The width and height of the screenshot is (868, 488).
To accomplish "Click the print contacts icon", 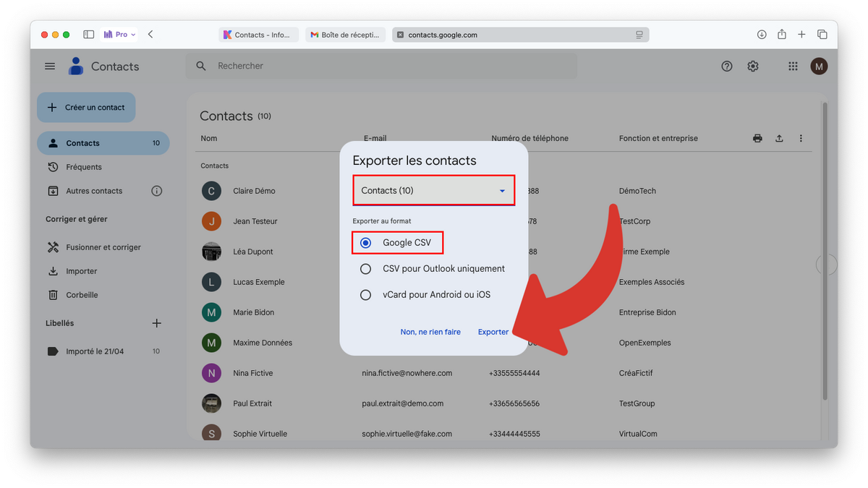I will pos(757,138).
